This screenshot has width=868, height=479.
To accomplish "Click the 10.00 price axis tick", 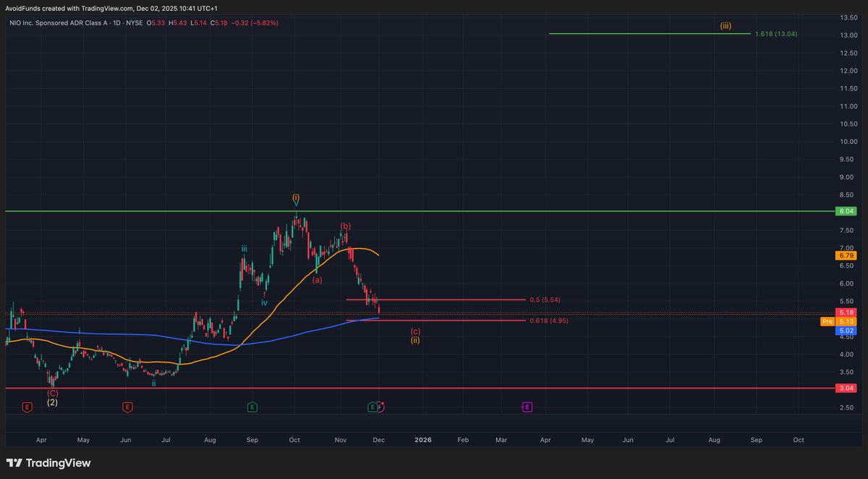I will pyautogui.click(x=848, y=141).
